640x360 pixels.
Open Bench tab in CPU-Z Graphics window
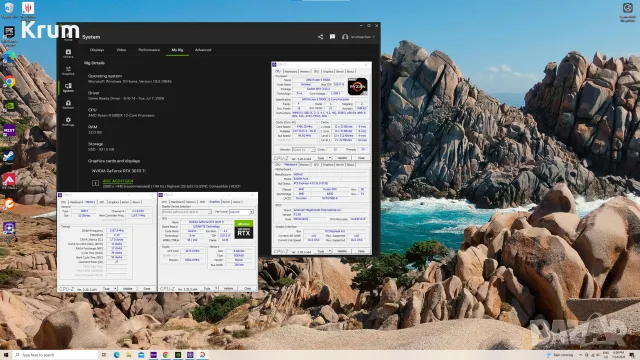226,202
